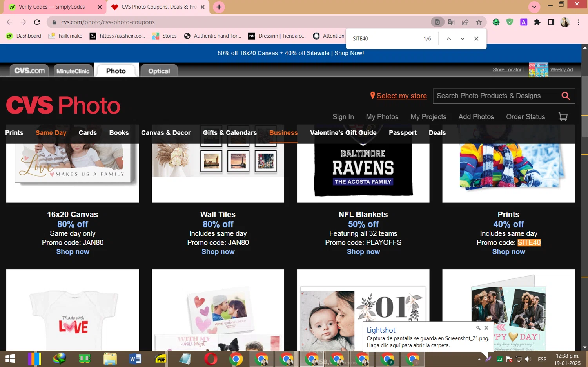The image size is (588, 367).
Task: Toggle the browser side panel icon
Action: (x=551, y=22)
